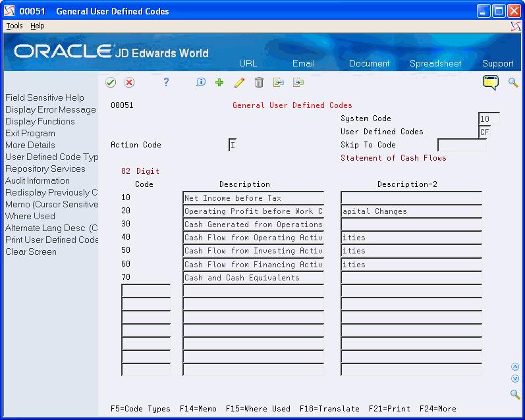Click the Cash Flow from Operating field

254,238
